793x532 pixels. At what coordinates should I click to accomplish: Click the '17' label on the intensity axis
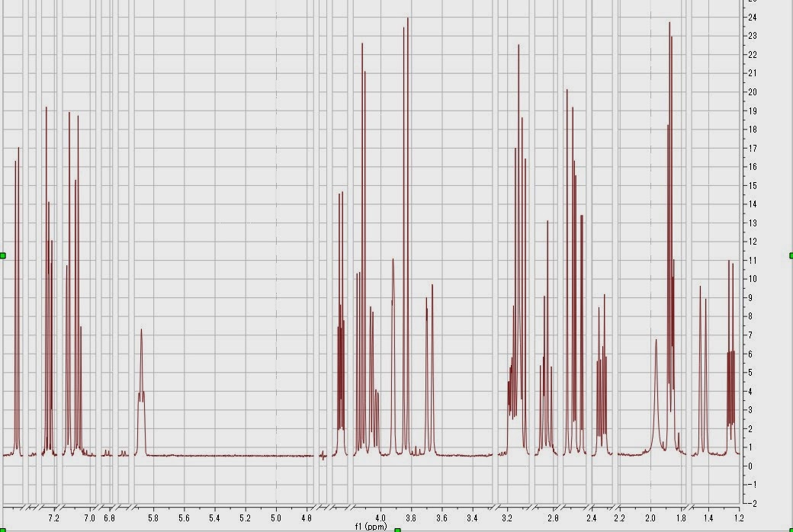pos(753,149)
